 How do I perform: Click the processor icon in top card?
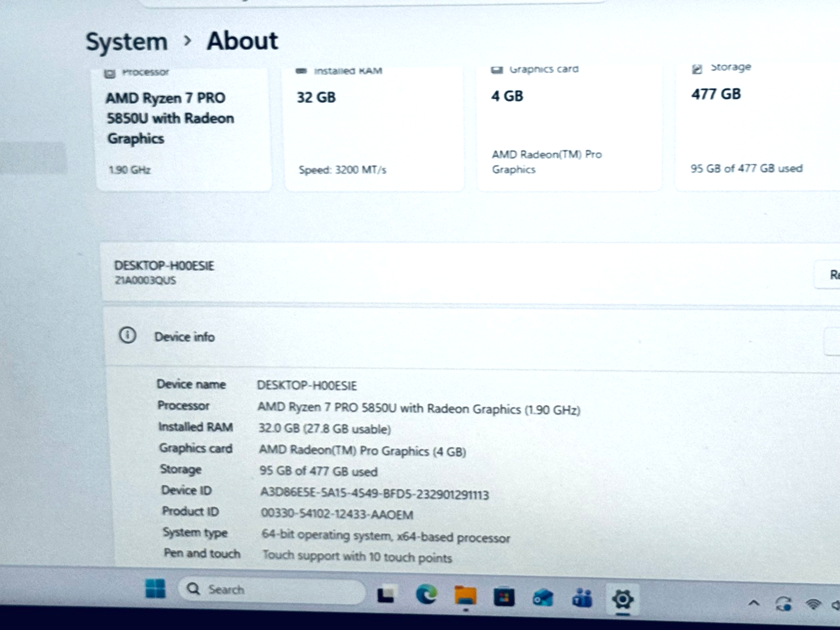(x=110, y=73)
